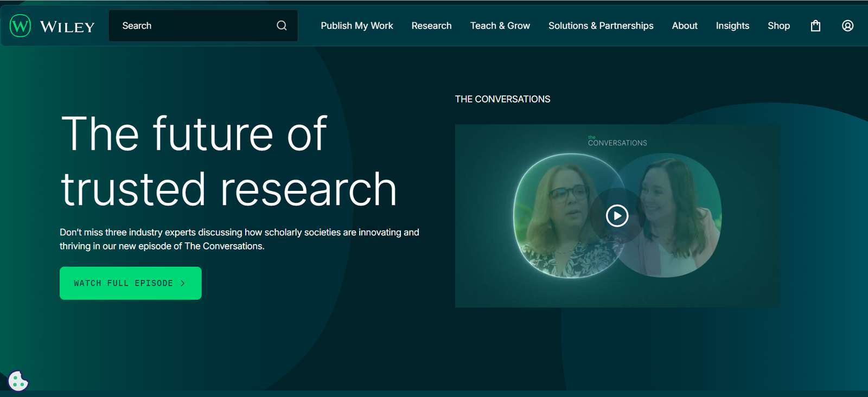
Task: Click the user account profile icon
Action: coord(847,25)
